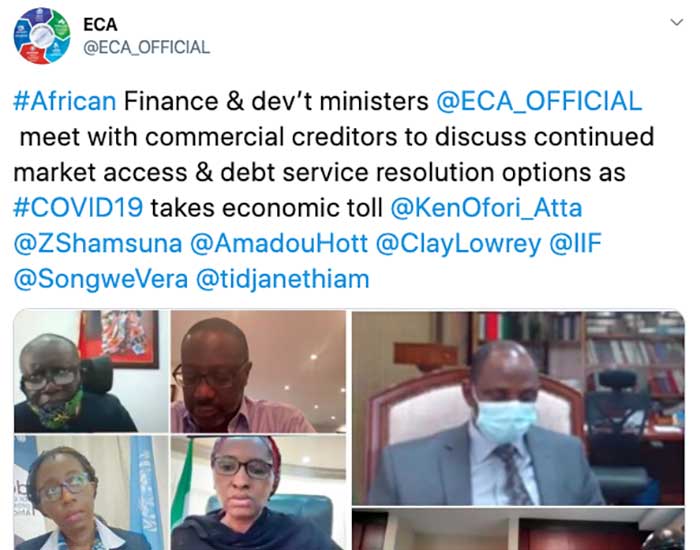Visit the @AmadouHott profile mention

tap(279, 244)
